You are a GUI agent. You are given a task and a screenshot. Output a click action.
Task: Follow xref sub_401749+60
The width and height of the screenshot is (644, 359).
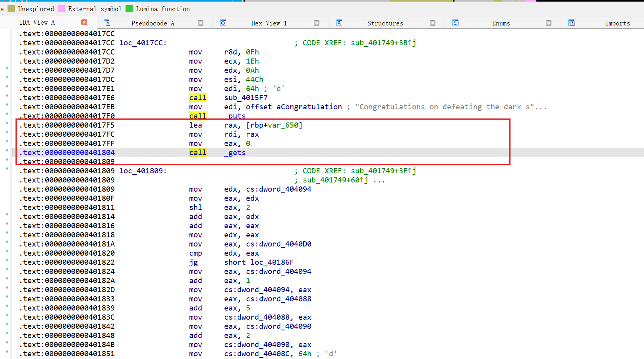[336, 180]
